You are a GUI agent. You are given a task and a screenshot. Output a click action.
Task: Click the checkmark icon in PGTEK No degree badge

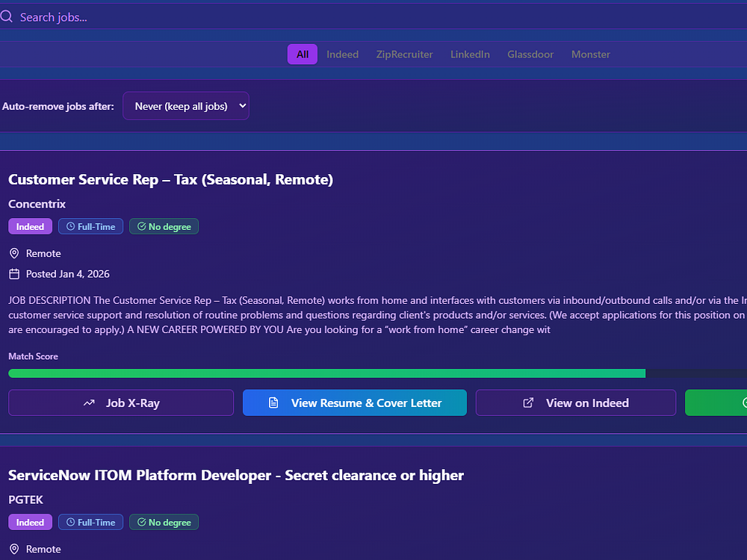[x=141, y=523]
